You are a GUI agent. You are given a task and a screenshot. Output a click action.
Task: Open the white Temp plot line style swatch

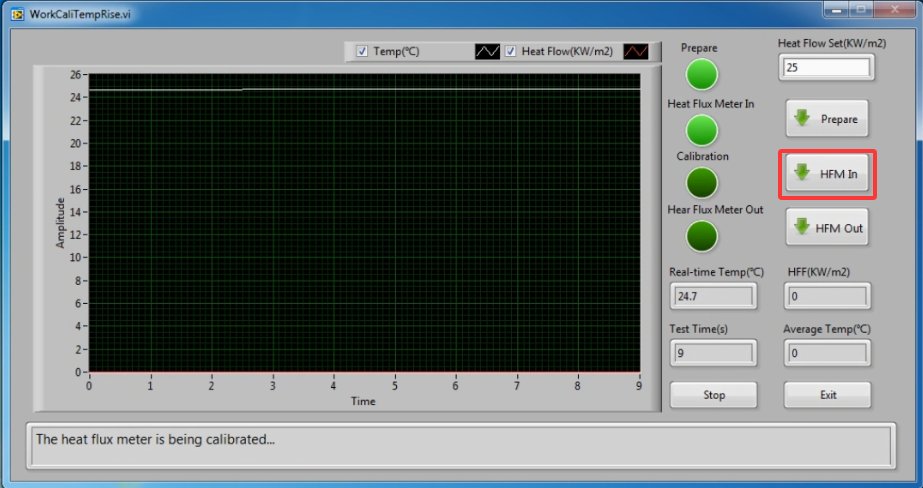coord(487,52)
